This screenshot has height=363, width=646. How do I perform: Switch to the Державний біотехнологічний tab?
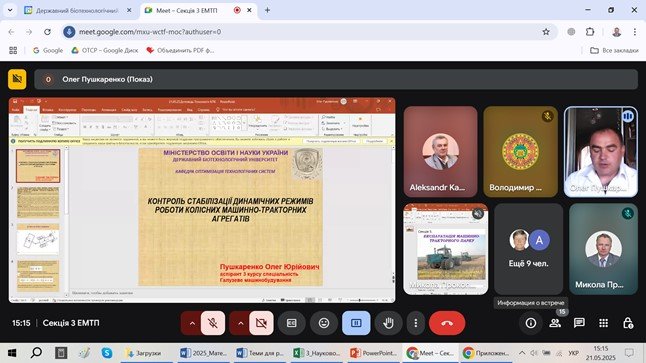click(78, 10)
